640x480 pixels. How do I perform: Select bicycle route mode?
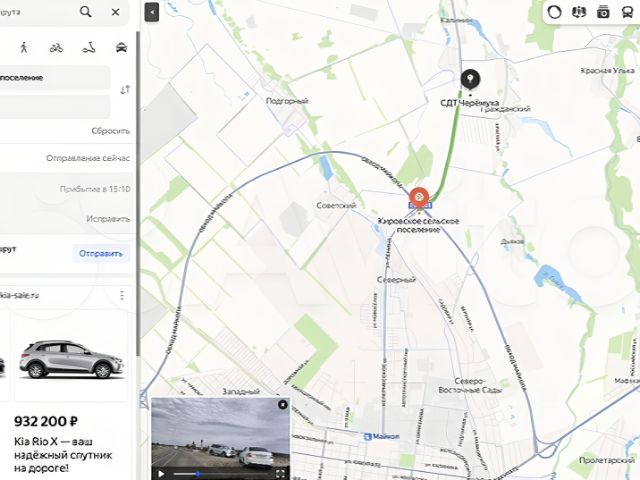[56, 48]
